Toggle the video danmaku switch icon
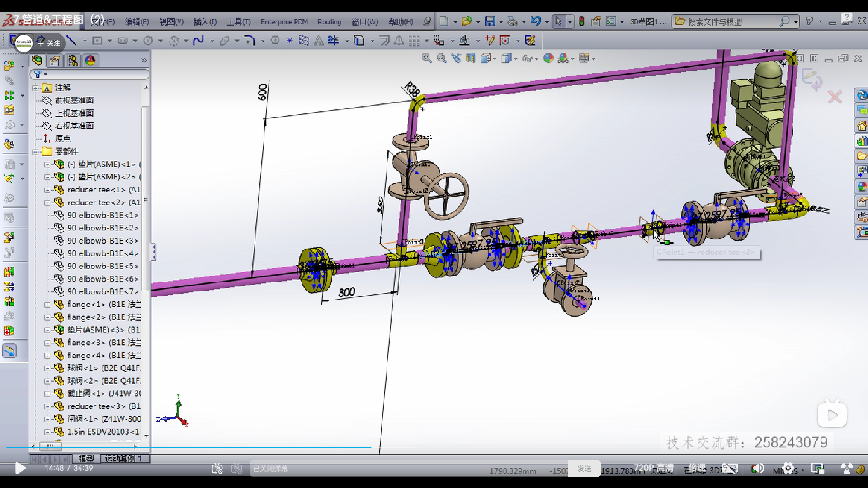Image resolution: width=868 pixels, height=488 pixels. click(x=217, y=469)
